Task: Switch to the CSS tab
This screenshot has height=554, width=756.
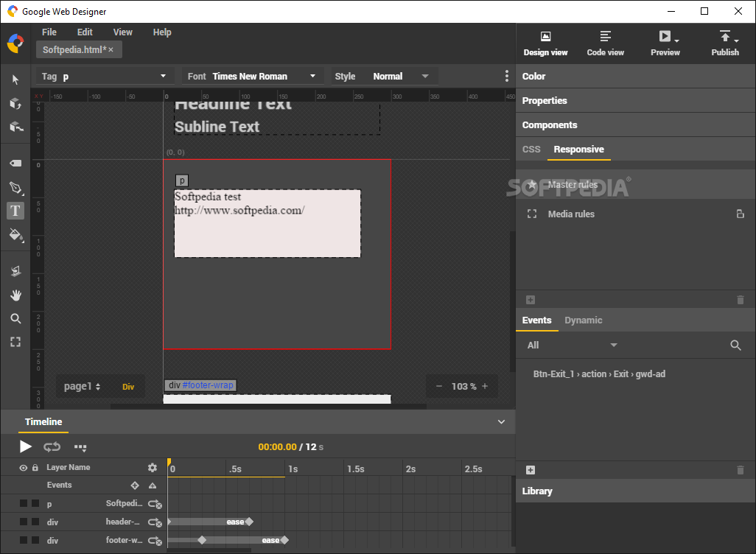Action: click(531, 150)
